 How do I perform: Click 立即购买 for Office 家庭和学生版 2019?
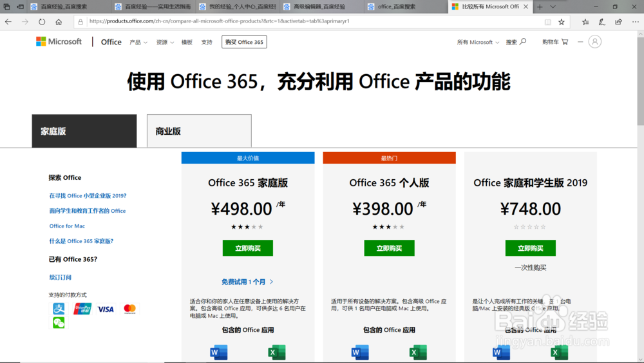click(x=530, y=248)
